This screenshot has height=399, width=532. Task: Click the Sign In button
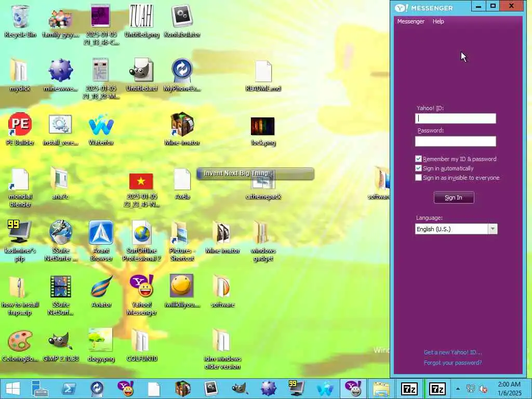click(454, 197)
